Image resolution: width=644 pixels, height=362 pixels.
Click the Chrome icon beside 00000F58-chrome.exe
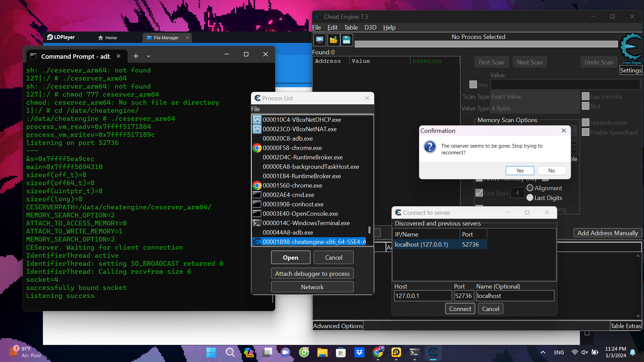(257, 148)
